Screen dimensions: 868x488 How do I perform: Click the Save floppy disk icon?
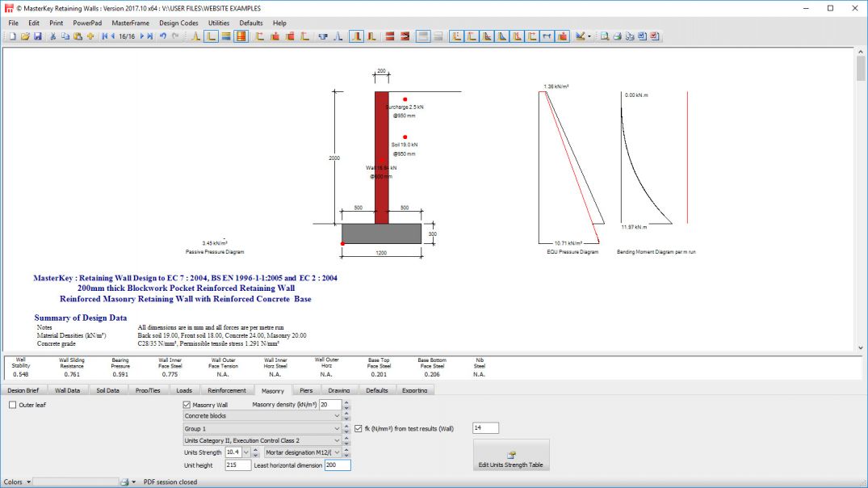point(38,36)
